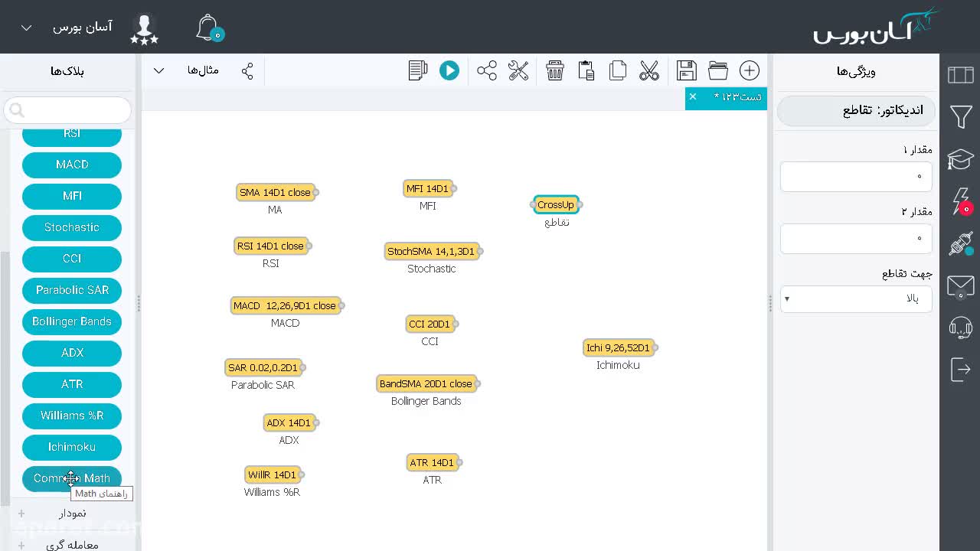This screenshot has width=980, height=551.
Task: Close the تست۱۲۳ tab
Action: pyautogui.click(x=693, y=96)
